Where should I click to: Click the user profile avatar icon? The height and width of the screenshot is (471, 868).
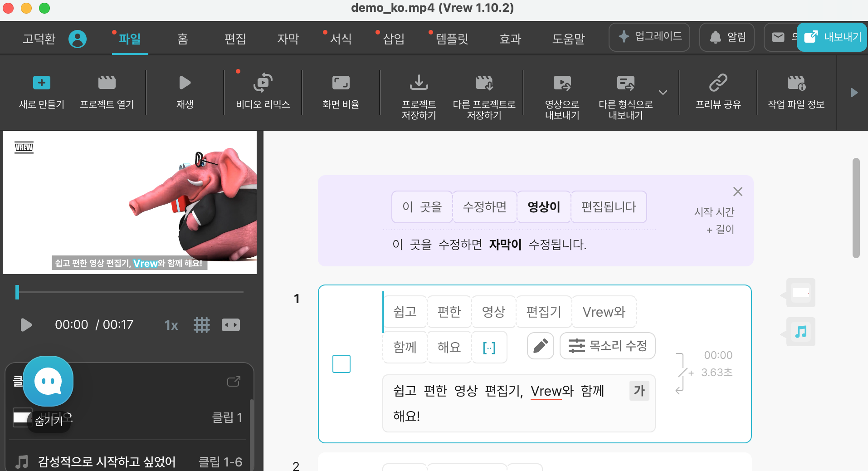pos(78,39)
